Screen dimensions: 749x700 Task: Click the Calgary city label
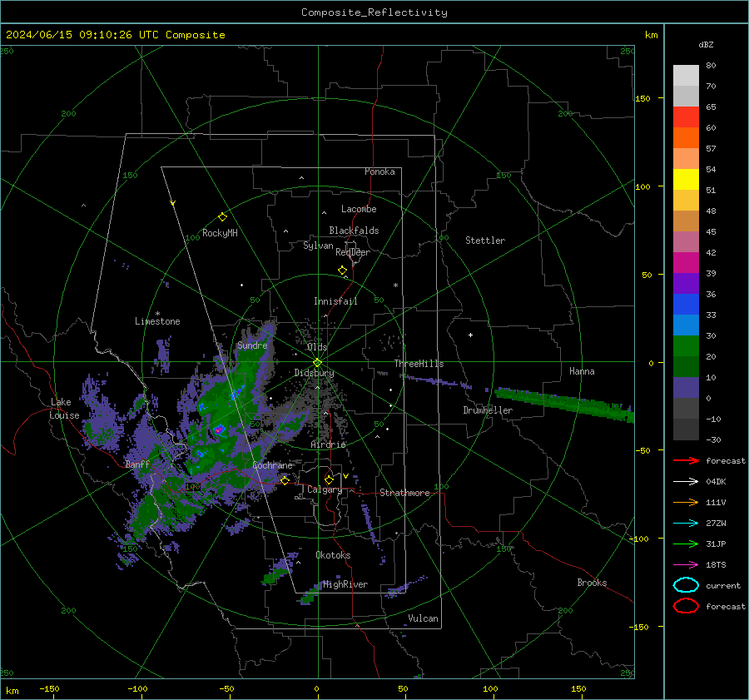(x=325, y=489)
